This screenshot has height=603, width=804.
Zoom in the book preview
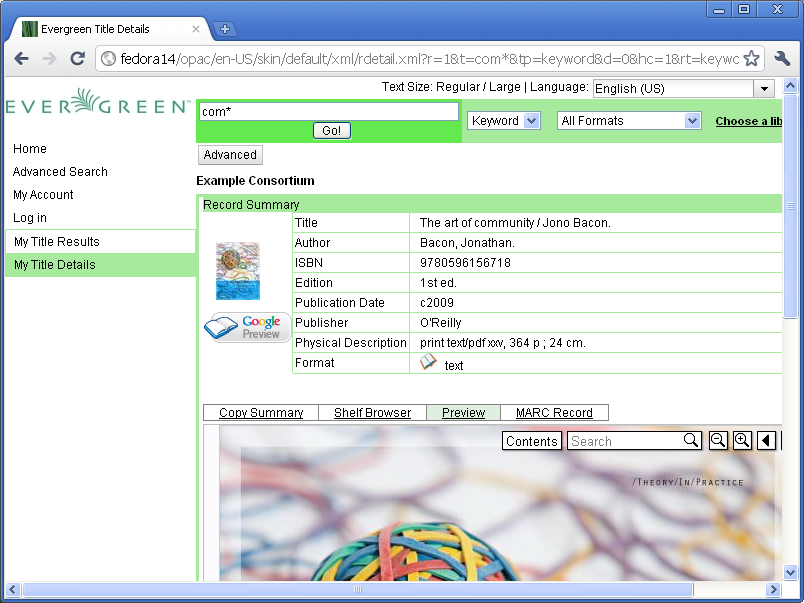742,441
